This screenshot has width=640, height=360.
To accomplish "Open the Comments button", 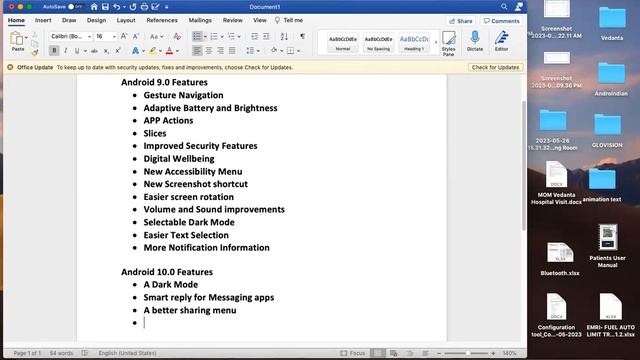I will click(501, 21).
